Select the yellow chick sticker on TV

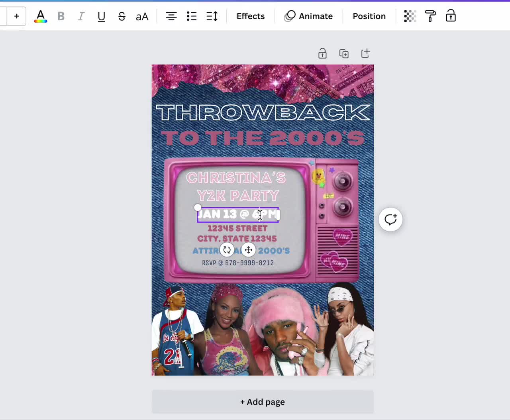tap(318, 177)
